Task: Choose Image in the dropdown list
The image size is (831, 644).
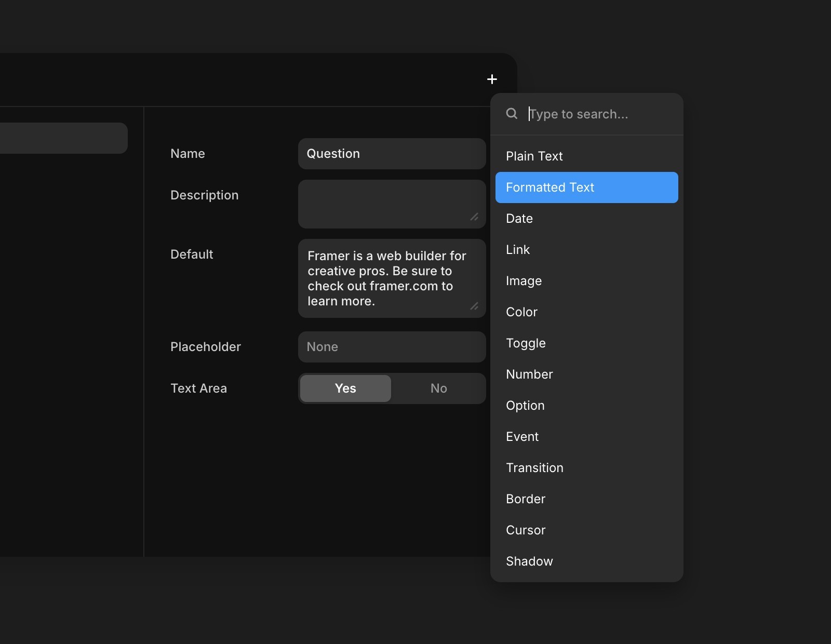Action: (587, 281)
